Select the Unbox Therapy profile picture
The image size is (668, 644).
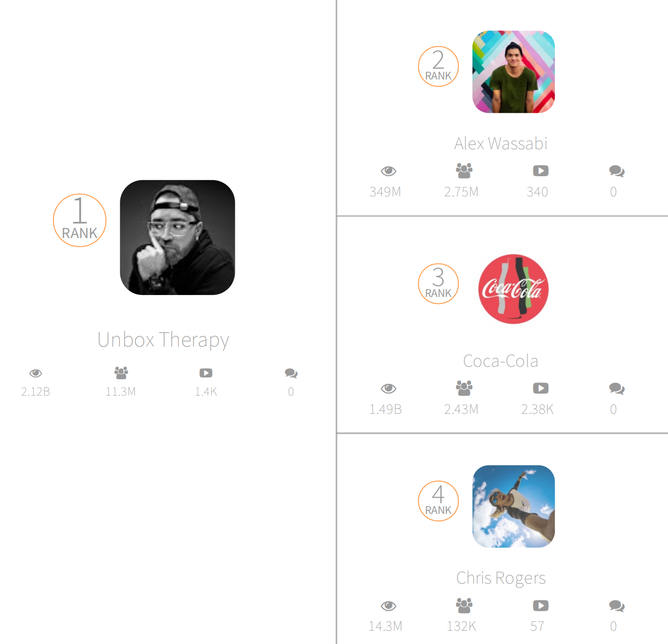pyautogui.click(x=177, y=238)
